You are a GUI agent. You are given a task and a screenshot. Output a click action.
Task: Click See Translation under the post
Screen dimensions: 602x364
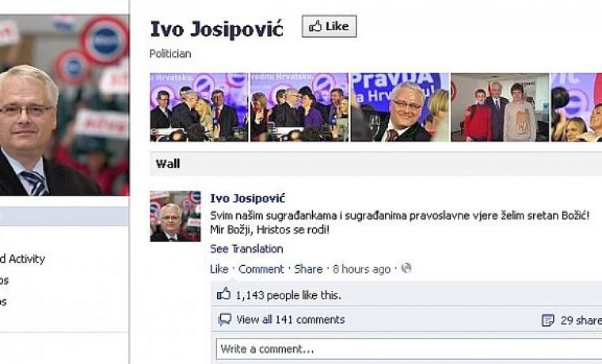pyautogui.click(x=246, y=249)
